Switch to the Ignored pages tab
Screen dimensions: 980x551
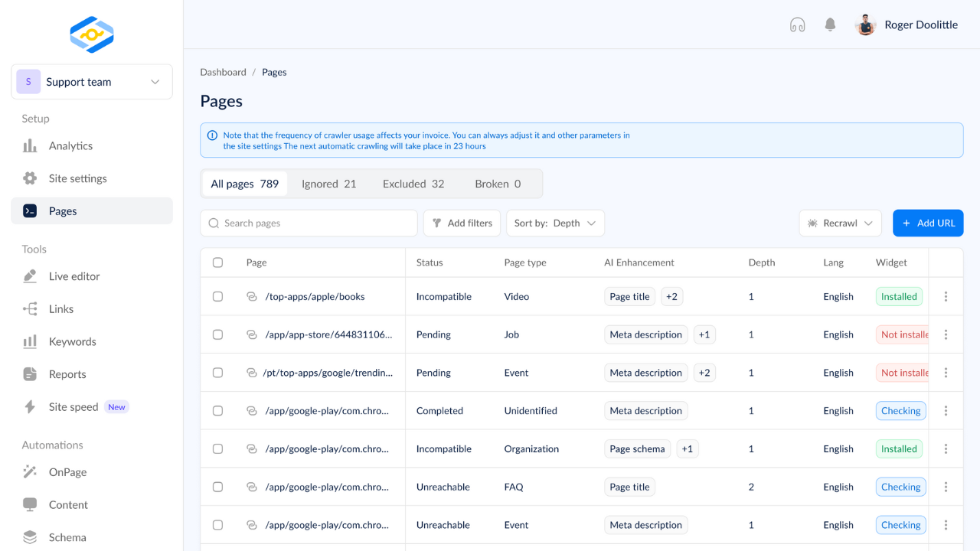coord(328,184)
